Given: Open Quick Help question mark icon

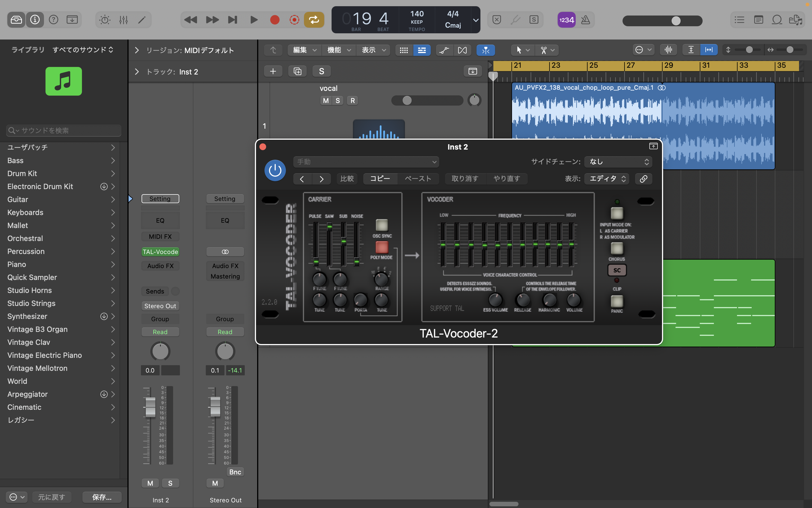Looking at the screenshot, I should 53,20.
